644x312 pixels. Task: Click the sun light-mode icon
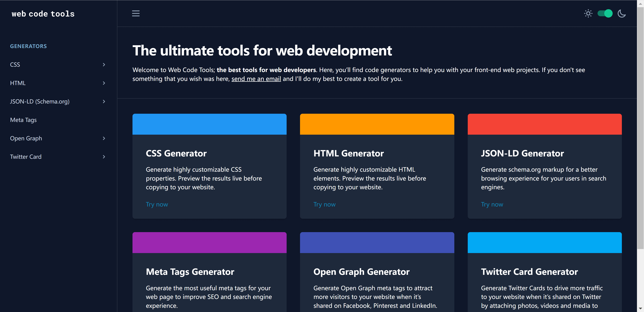click(x=588, y=13)
